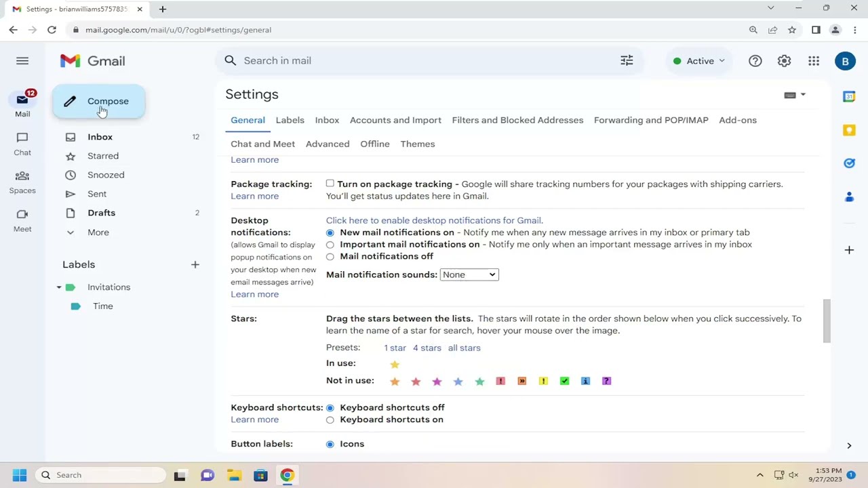
Task: Open Accounts and Import tab
Action: pyautogui.click(x=395, y=120)
